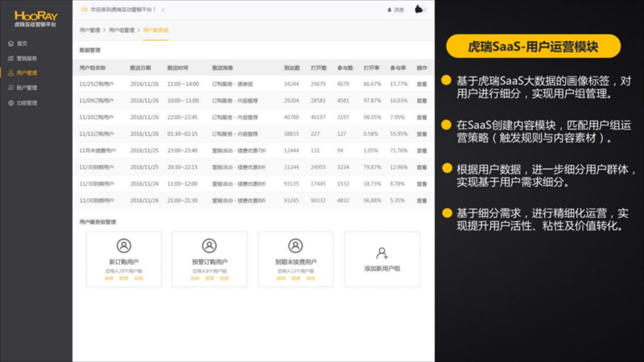Click the 首页 home icon in sidebar
Viewport: 644px width, 362px height.
pyautogui.click(x=10, y=43)
